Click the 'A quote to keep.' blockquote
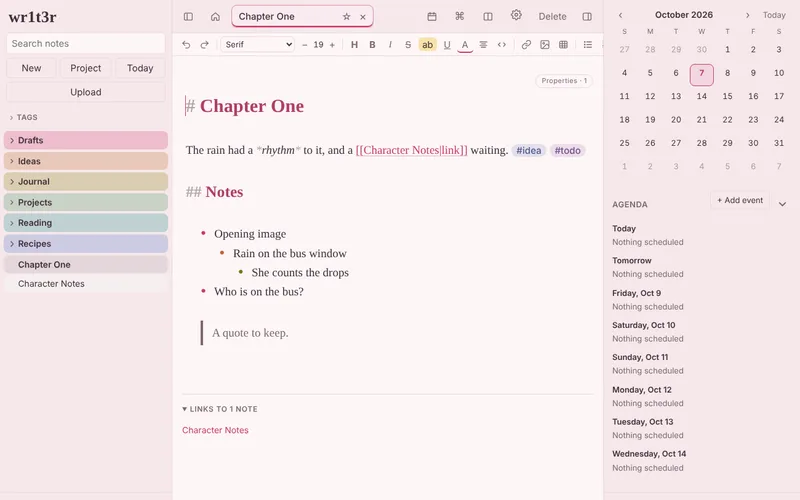Image resolution: width=800 pixels, height=500 pixels. (x=250, y=333)
